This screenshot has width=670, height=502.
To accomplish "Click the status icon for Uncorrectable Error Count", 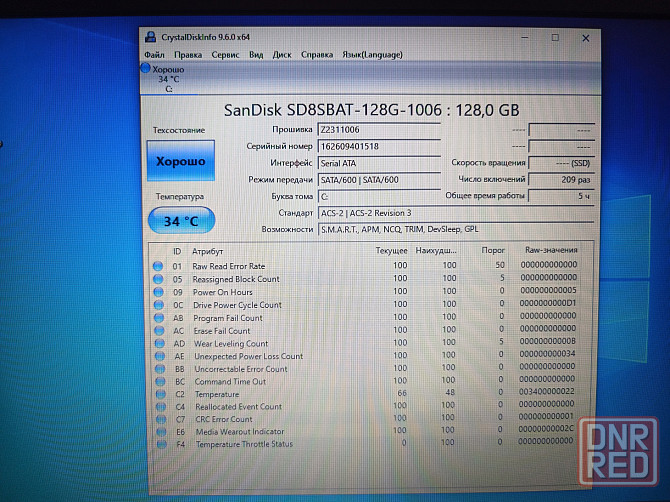I will pyautogui.click(x=160, y=369).
